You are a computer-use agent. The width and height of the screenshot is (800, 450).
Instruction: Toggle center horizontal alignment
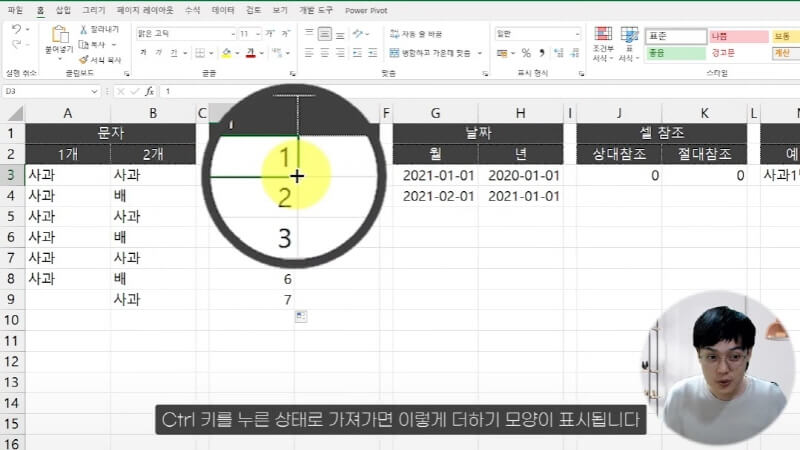[x=324, y=53]
